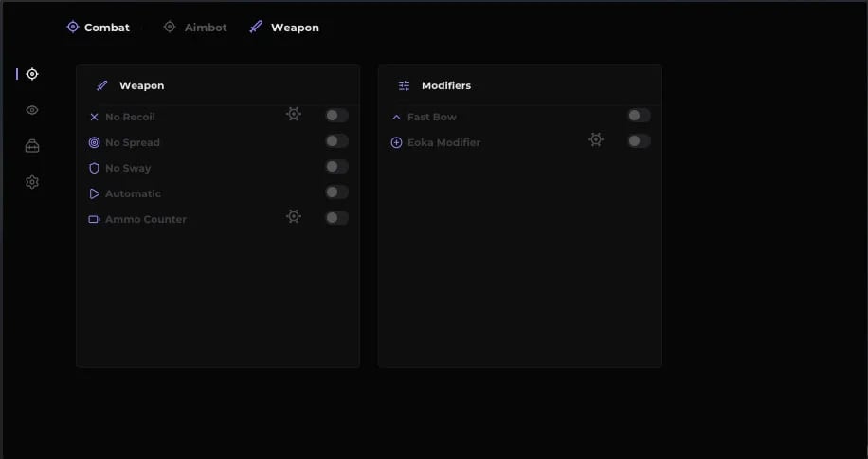Click the sliders icon in Modifiers panel header

point(404,85)
